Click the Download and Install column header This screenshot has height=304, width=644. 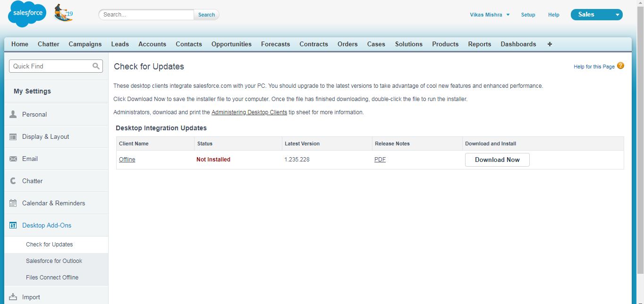click(x=491, y=144)
